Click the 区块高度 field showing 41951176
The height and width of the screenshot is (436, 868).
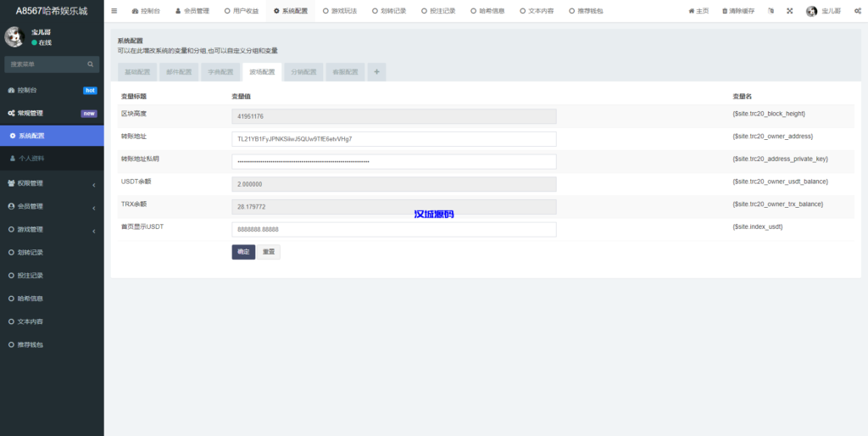pyautogui.click(x=393, y=116)
